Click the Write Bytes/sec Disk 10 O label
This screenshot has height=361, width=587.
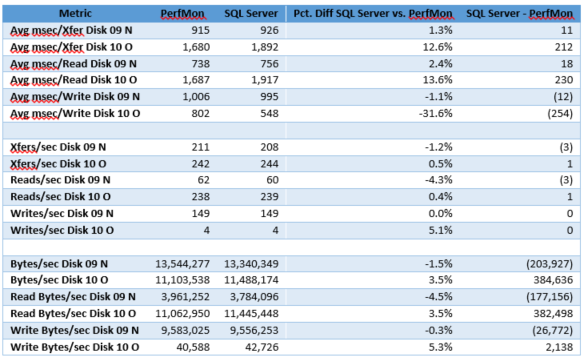[x=75, y=348]
